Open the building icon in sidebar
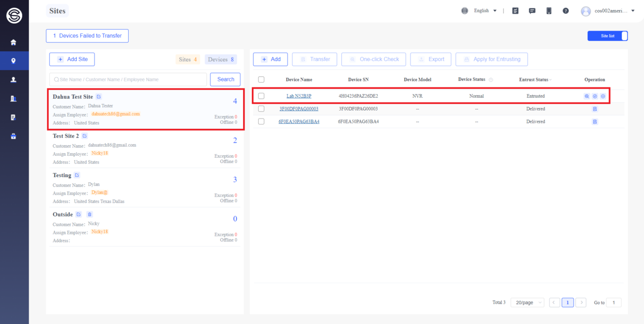The width and height of the screenshot is (644, 324). pos(13,99)
